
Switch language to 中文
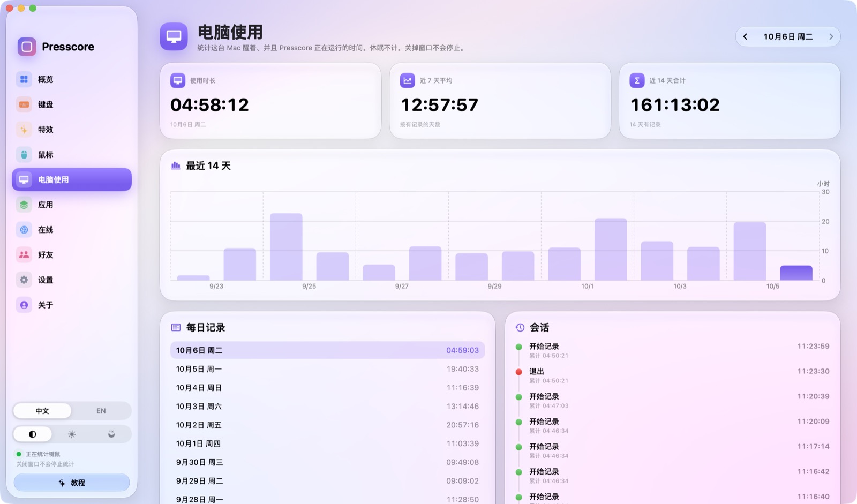(x=42, y=411)
